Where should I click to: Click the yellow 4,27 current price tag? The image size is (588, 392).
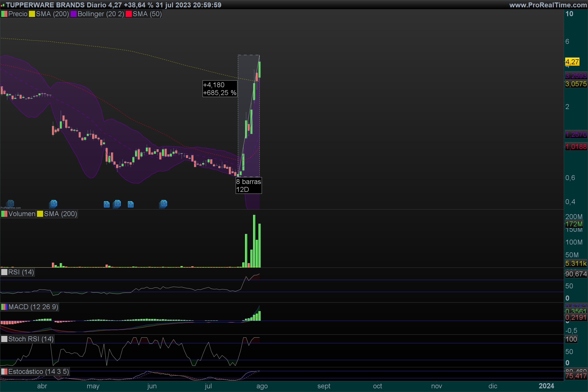click(572, 62)
